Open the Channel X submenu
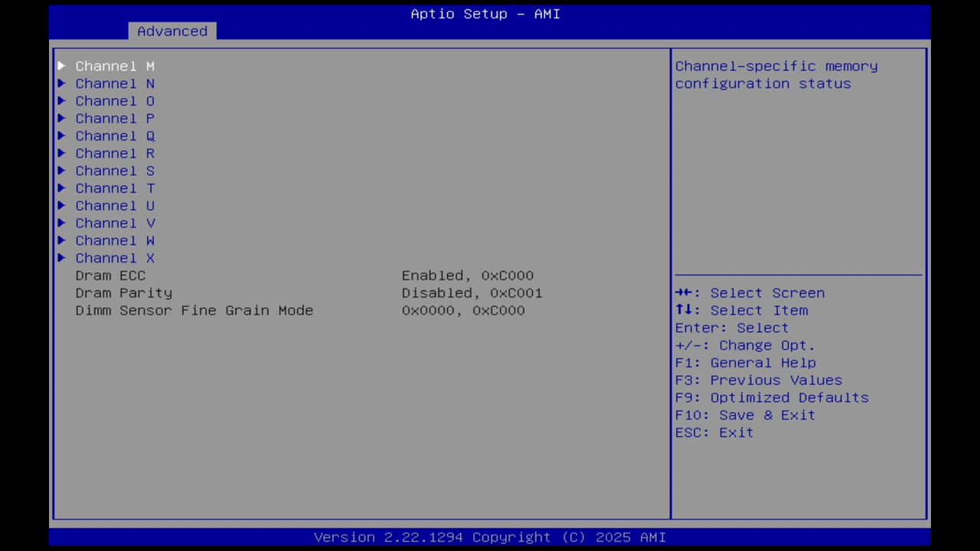 point(114,258)
